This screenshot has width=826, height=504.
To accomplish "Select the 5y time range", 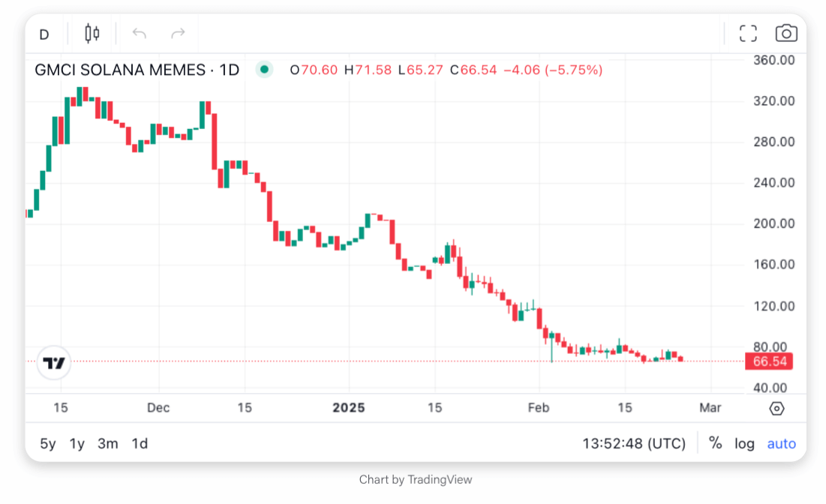I will pyautogui.click(x=48, y=444).
